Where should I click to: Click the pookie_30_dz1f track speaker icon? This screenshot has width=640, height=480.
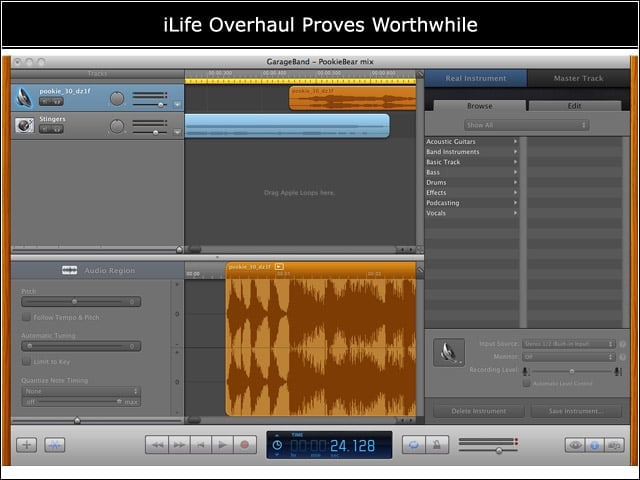pyautogui.click(x=24, y=98)
